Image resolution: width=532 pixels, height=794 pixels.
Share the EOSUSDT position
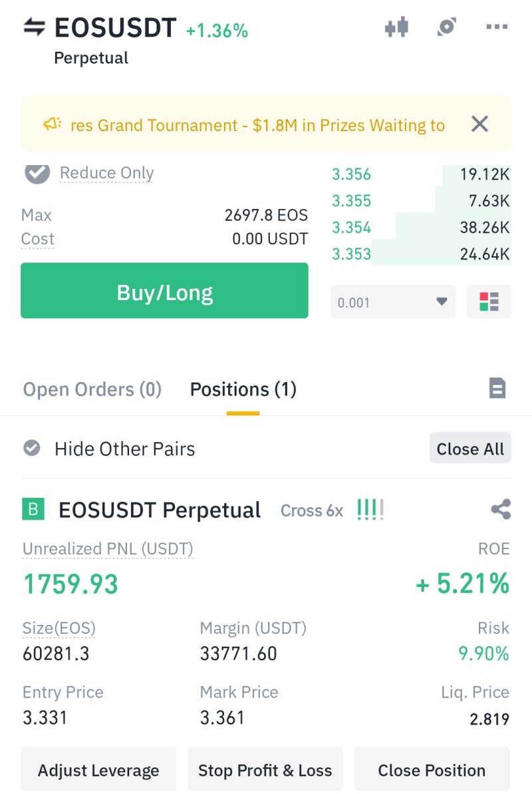[500, 510]
